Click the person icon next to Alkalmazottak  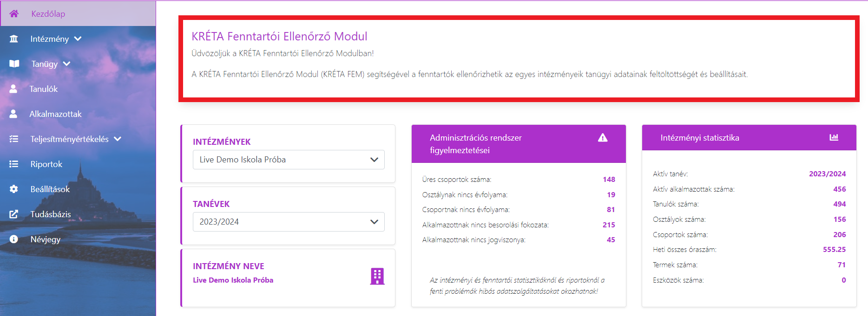tap(13, 114)
